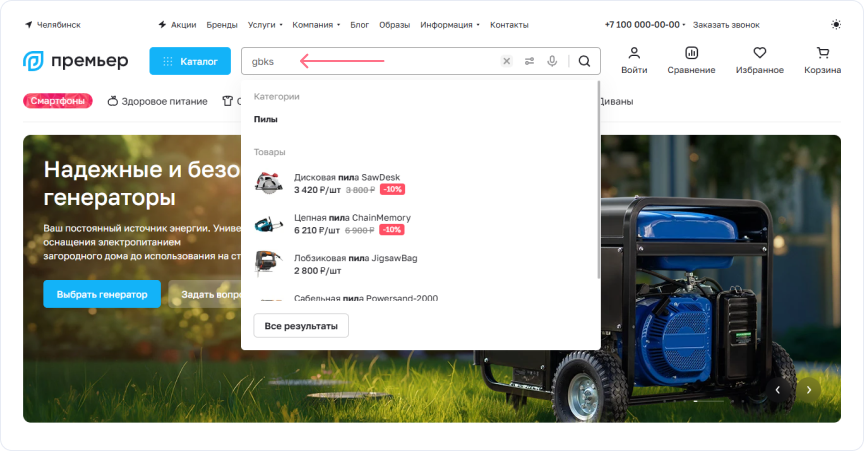
Task: Select the Пилы category suggestion
Action: pos(266,119)
